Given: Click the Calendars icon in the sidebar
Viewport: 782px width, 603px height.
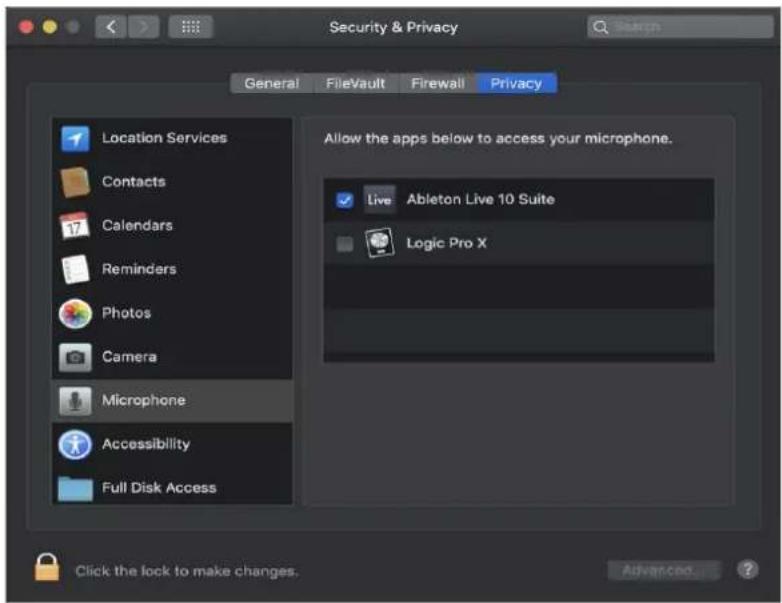Looking at the screenshot, I should click(75, 226).
